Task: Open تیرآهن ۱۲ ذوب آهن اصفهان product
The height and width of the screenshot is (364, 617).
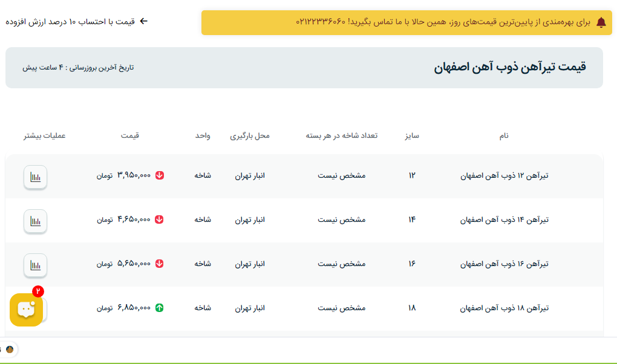Action: (504, 175)
